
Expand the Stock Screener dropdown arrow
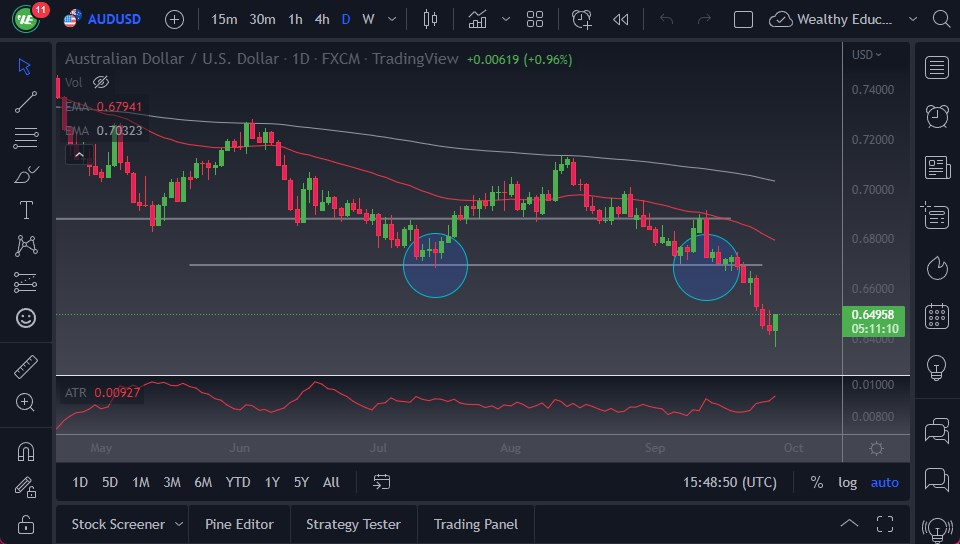[179, 524]
